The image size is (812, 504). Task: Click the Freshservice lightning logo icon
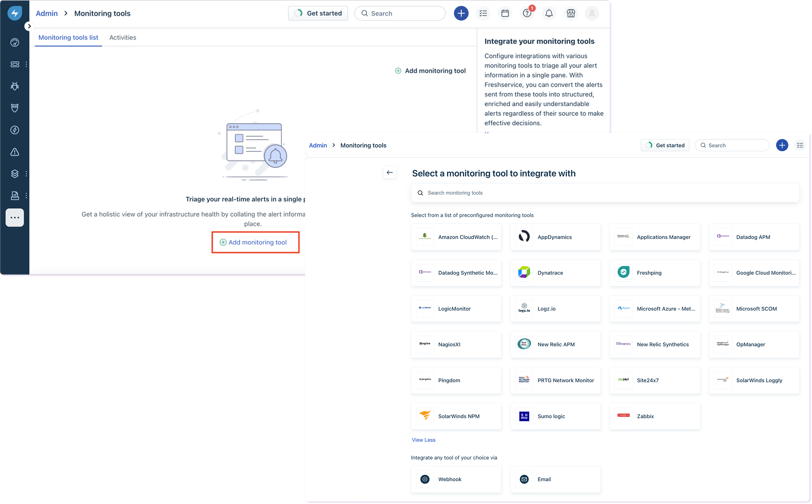[x=15, y=13]
